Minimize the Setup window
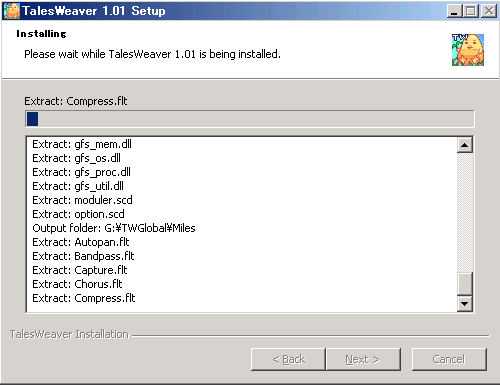 point(454,11)
